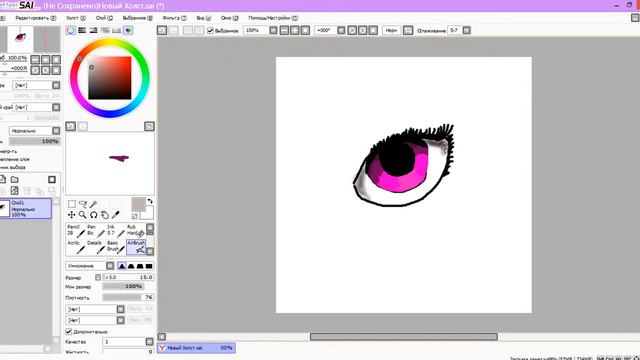This screenshot has height=360, width=640.
Task: Select the Pen Bic brush
Action: (x=96, y=231)
